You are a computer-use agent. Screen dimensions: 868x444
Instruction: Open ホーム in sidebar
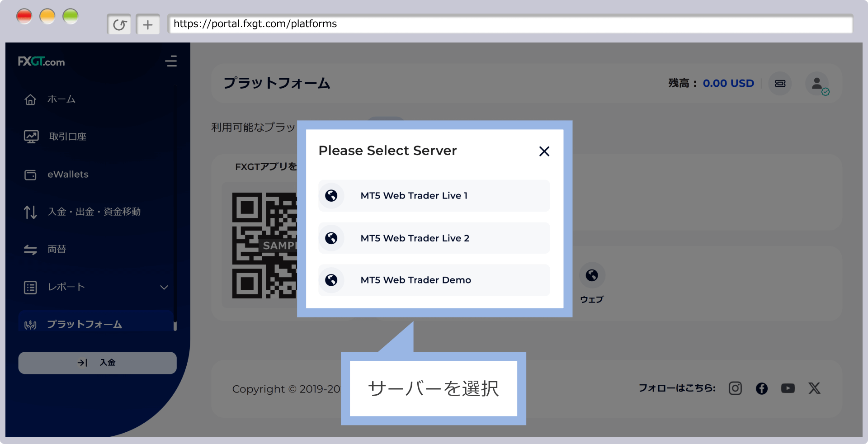click(x=61, y=99)
